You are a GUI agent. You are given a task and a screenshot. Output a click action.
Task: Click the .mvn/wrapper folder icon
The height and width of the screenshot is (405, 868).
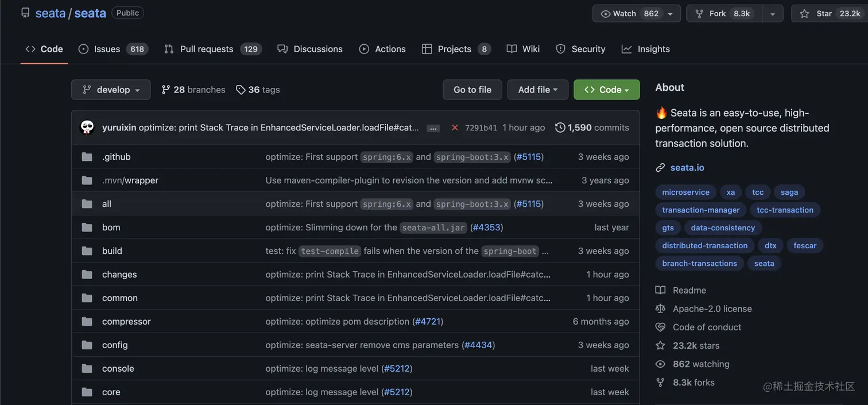click(x=87, y=180)
